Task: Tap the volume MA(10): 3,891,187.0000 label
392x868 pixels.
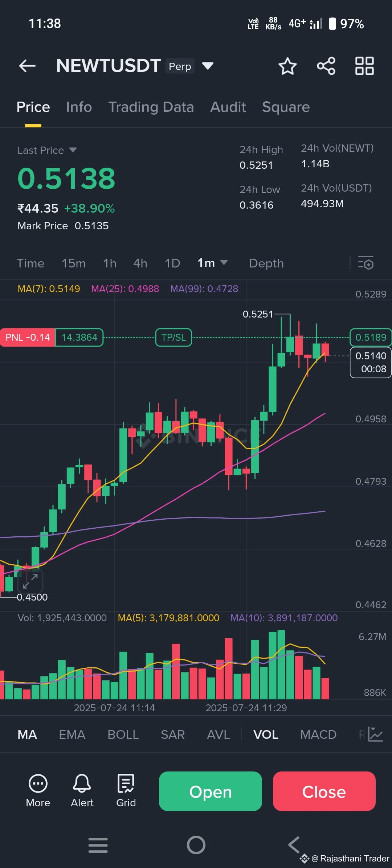Action: tap(284, 618)
